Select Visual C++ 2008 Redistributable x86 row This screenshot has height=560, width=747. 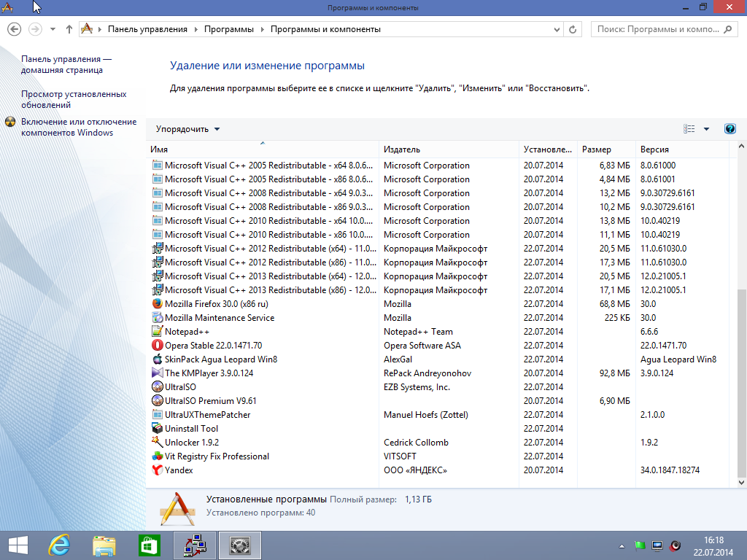tap(438, 206)
